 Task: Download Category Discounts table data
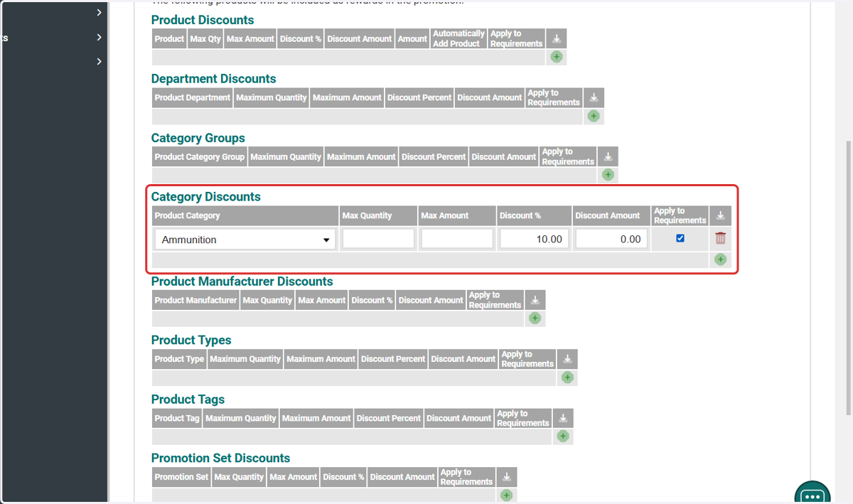(720, 215)
